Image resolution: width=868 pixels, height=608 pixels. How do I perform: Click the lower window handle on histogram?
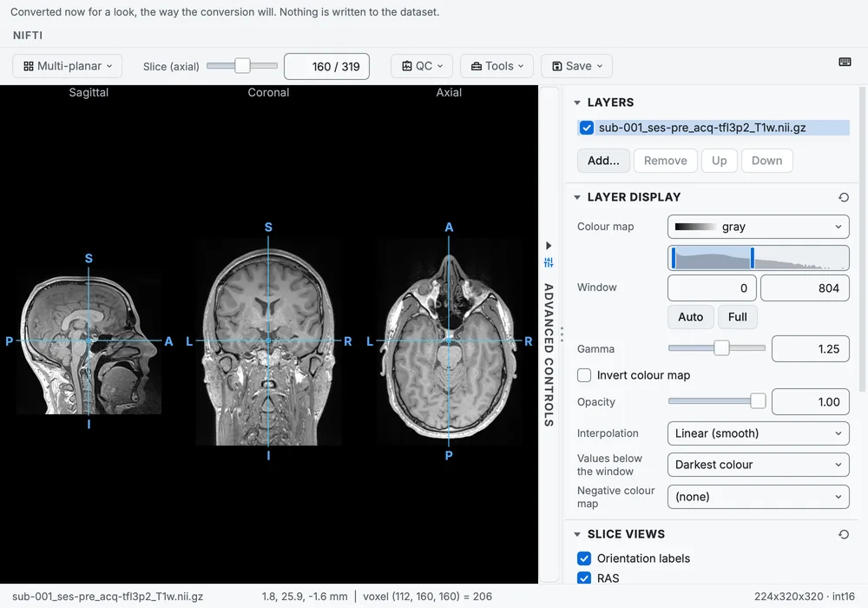coord(674,258)
